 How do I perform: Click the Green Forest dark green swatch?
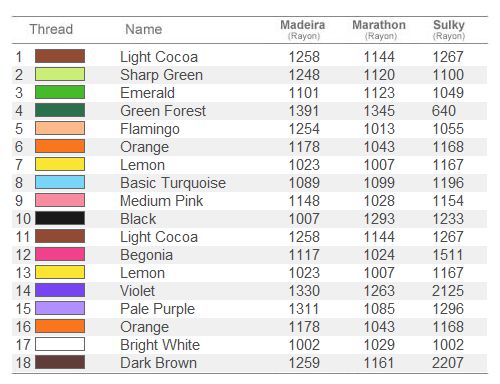click(x=60, y=110)
